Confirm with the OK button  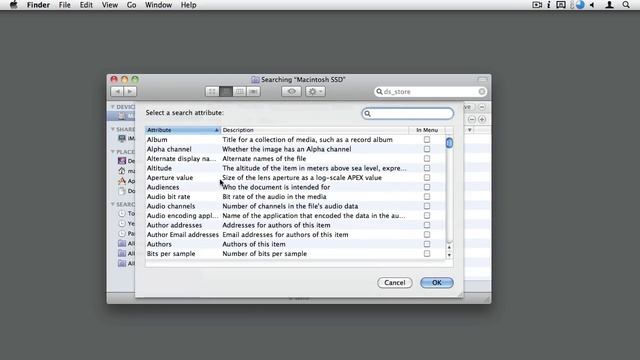click(x=437, y=282)
